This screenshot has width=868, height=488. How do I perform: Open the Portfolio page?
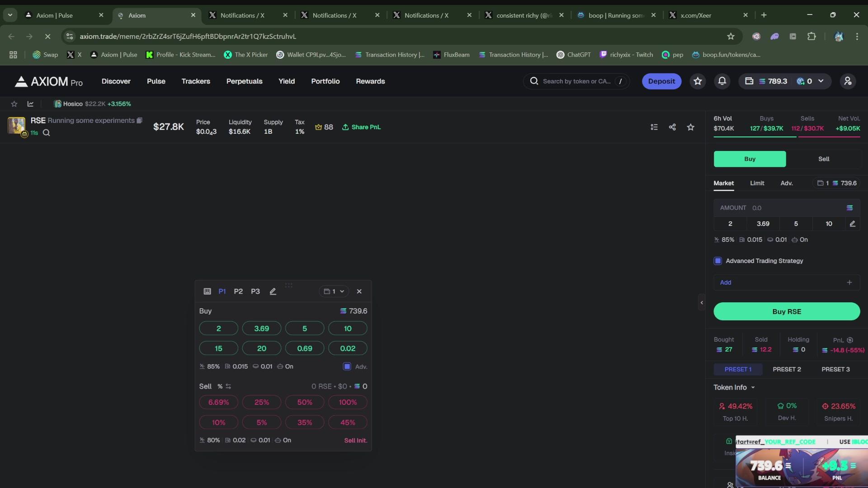pyautogui.click(x=325, y=81)
